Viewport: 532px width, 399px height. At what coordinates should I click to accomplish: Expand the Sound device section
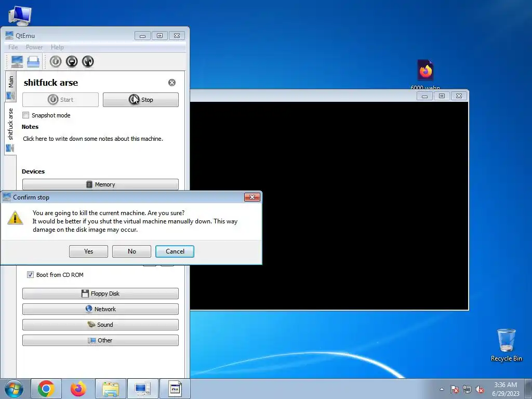tap(100, 325)
